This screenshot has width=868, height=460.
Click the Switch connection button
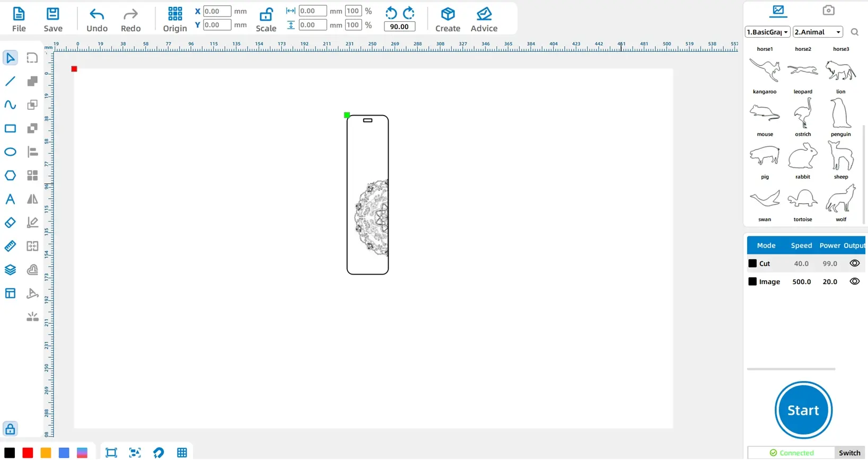coord(849,453)
